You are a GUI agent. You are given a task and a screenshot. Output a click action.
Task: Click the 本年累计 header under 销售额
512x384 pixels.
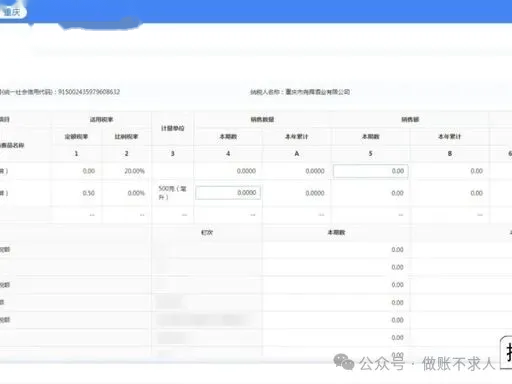(x=449, y=137)
